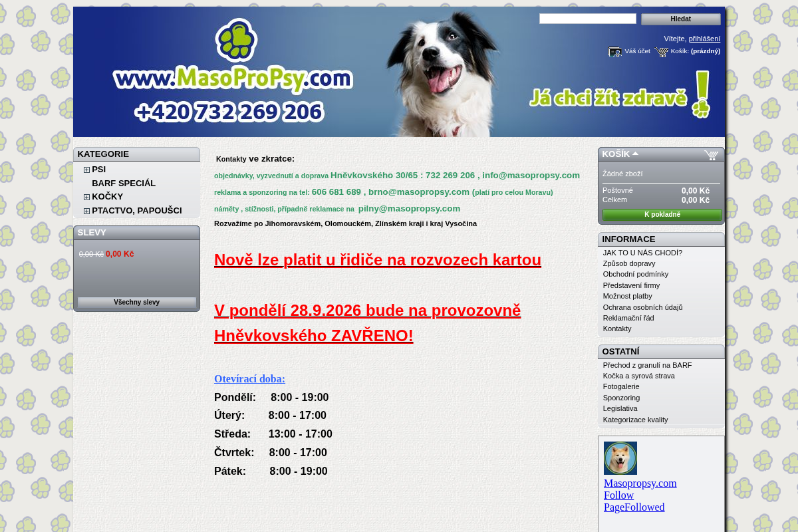Expand the KOČKY category
The image size is (798, 532).
point(86,197)
